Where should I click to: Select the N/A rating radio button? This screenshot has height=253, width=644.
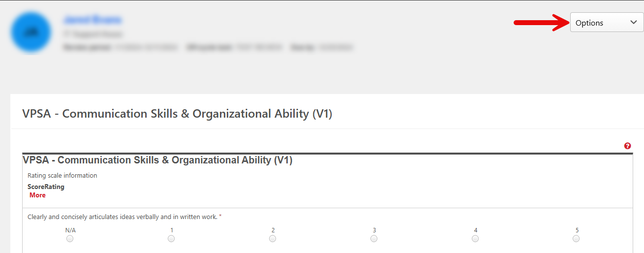coord(70,239)
